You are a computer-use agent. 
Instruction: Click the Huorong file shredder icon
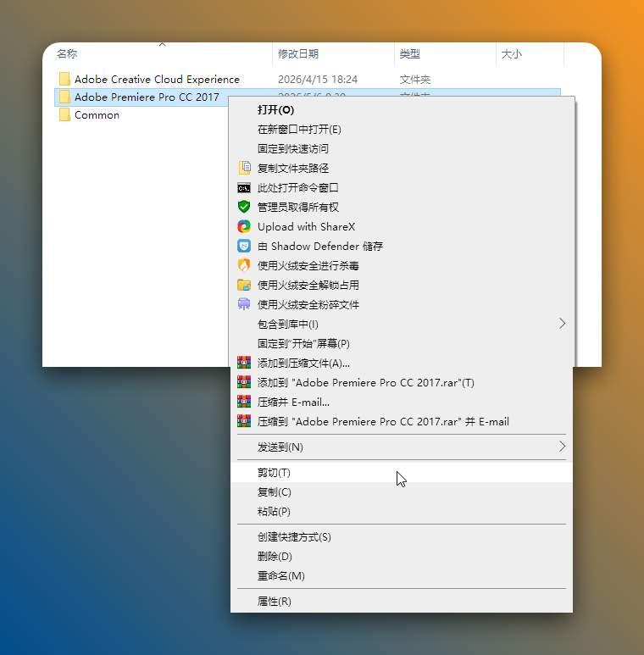pos(244,304)
